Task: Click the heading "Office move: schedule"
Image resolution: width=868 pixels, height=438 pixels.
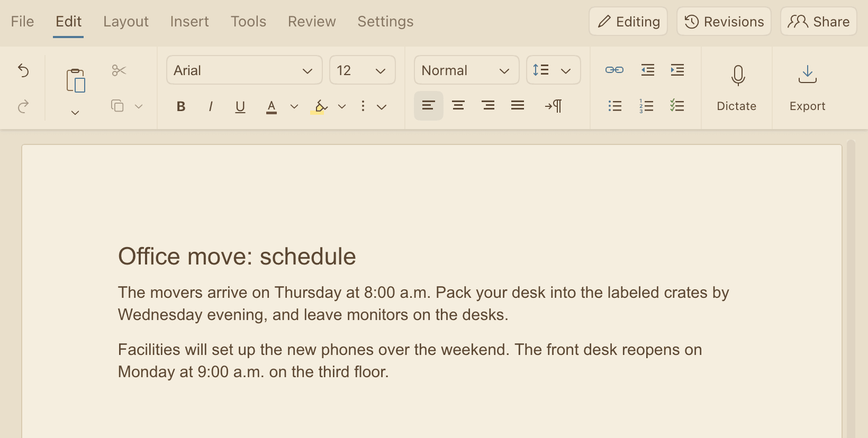Action: (x=237, y=257)
